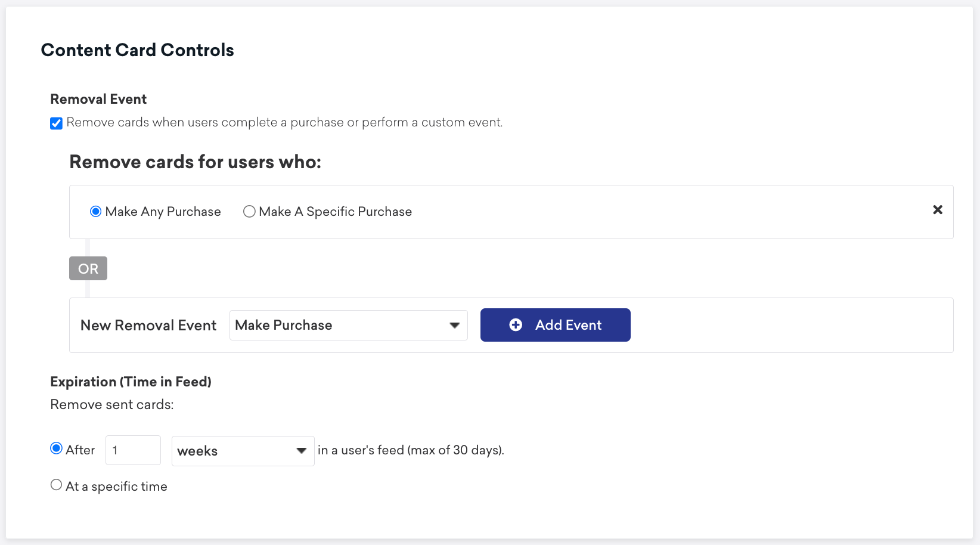Focus the expiration duration number field
Screen dimensions: 980x545
[x=133, y=450]
